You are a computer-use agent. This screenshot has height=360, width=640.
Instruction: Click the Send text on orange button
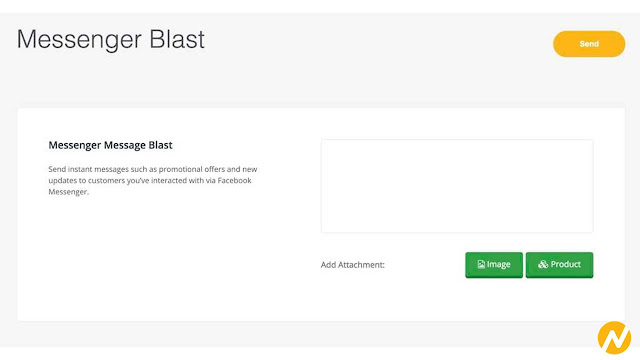pos(589,44)
